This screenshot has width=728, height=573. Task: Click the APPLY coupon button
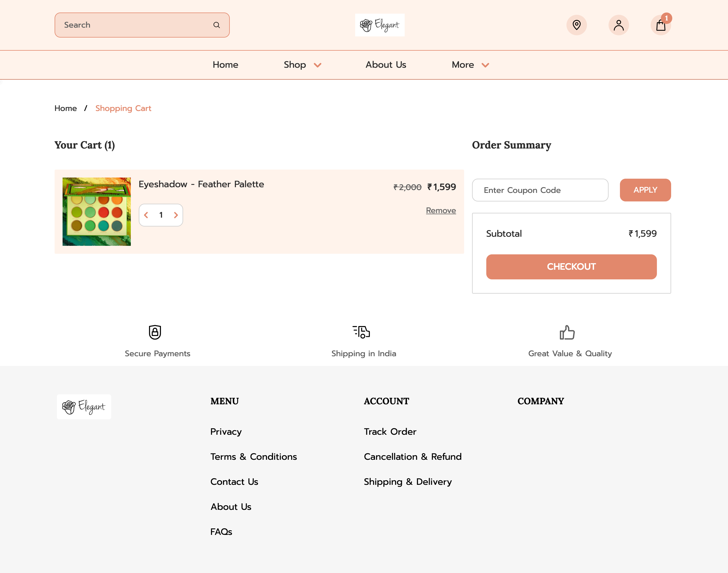pos(645,190)
